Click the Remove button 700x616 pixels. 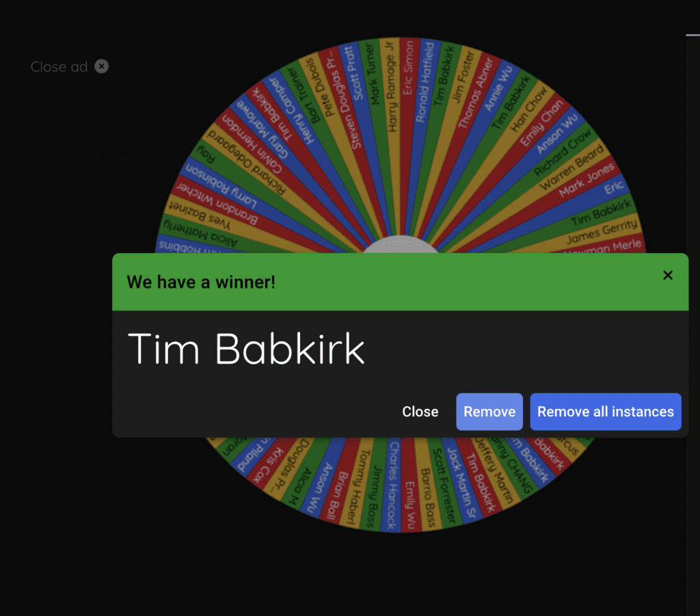pos(489,412)
